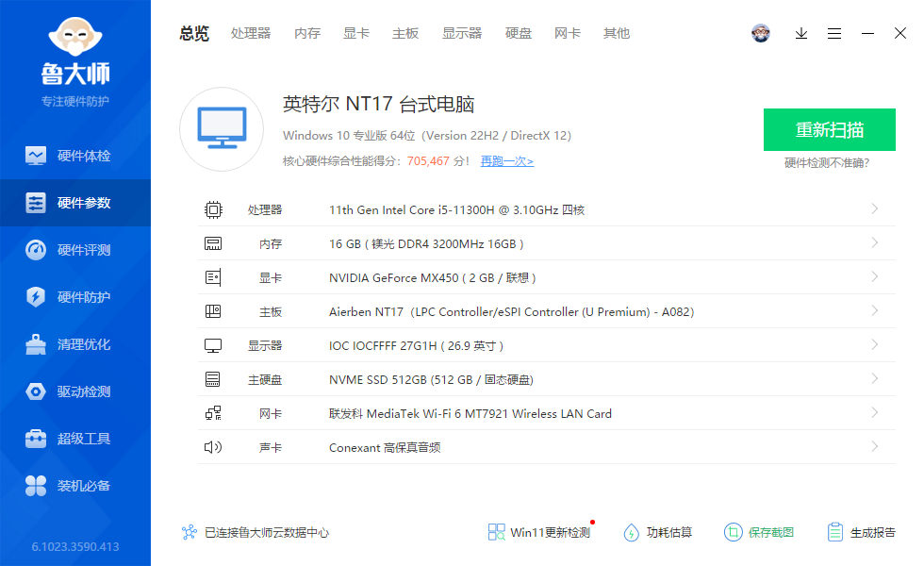The image size is (924, 566).
Task: Expand the 网卡 row chevron
Action: 875,413
